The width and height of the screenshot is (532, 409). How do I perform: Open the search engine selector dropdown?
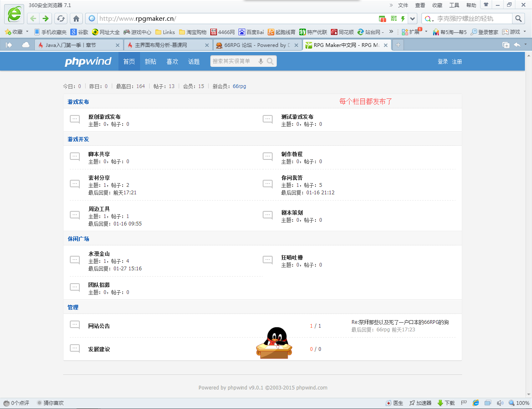(429, 19)
